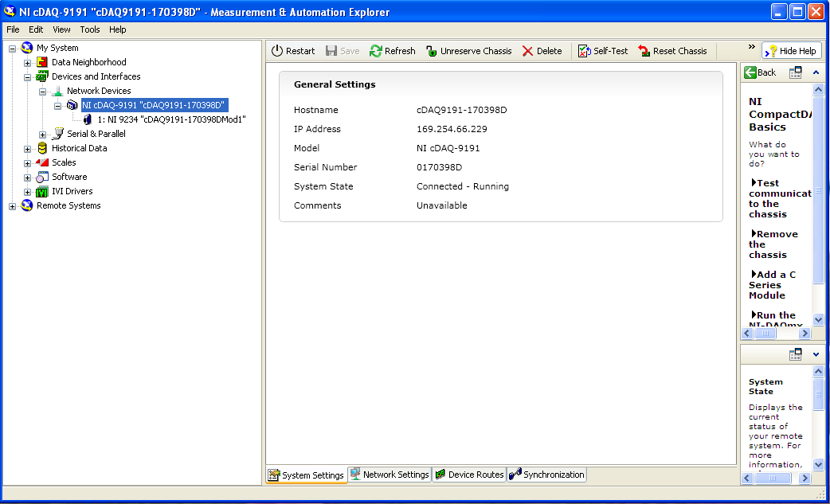Click the Restart power icon in the toolbar

[x=277, y=51]
